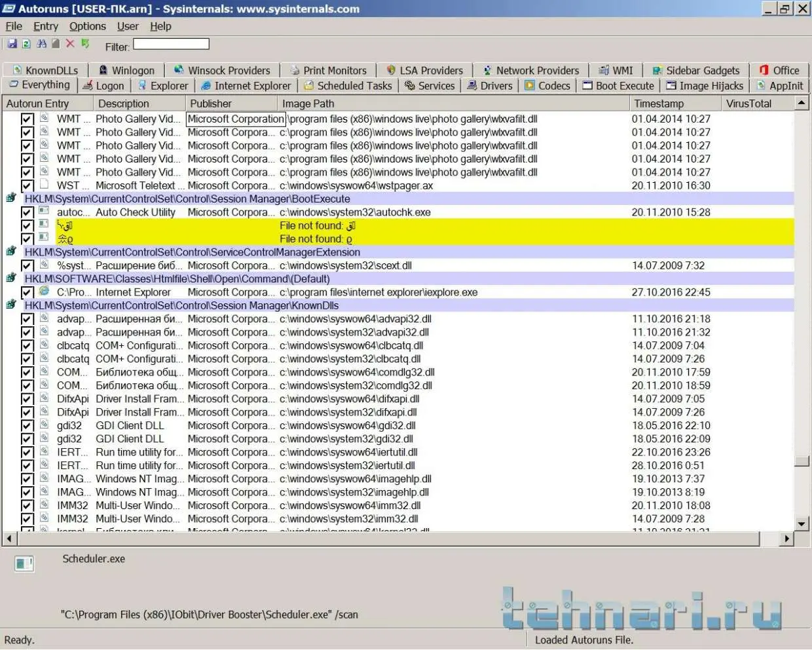Click the down arrow of the vertical scrollbar
Viewport: 812px width, 650px height.
click(802, 524)
